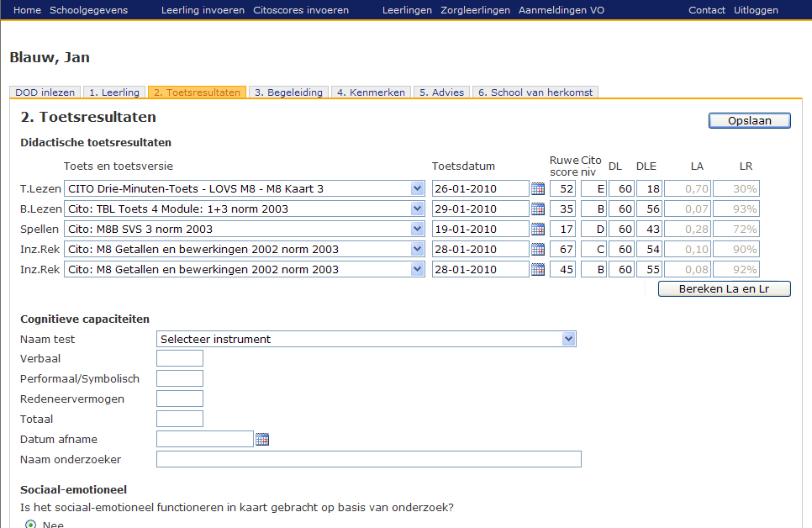This screenshot has height=528, width=812.
Task: Open Schoolgegevens in the navigation bar
Action: click(88, 10)
